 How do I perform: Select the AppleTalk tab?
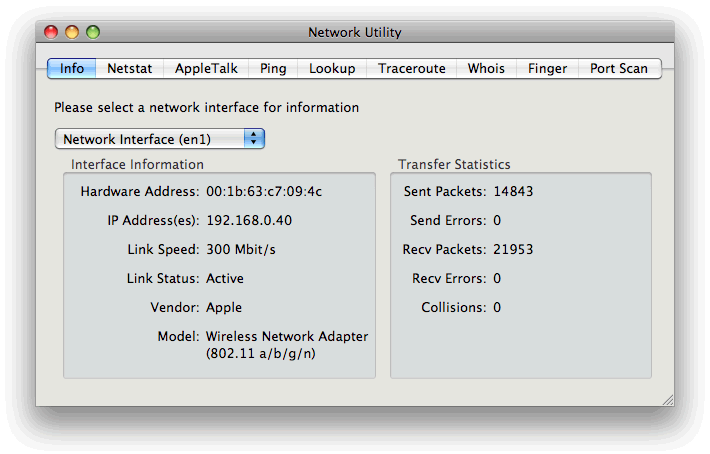pos(206,69)
